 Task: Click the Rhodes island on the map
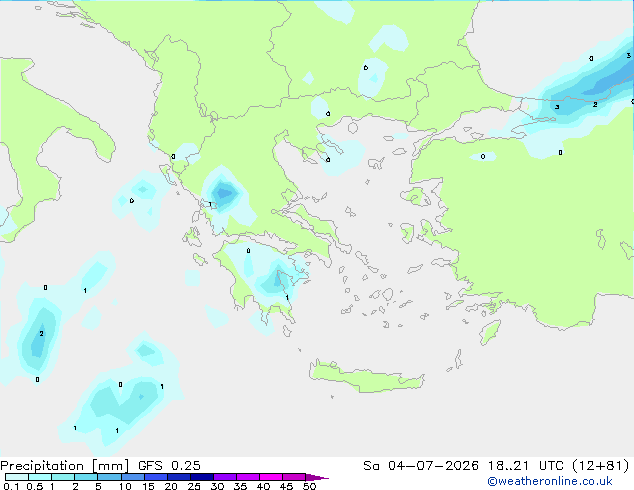pyautogui.click(x=490, y=332)
